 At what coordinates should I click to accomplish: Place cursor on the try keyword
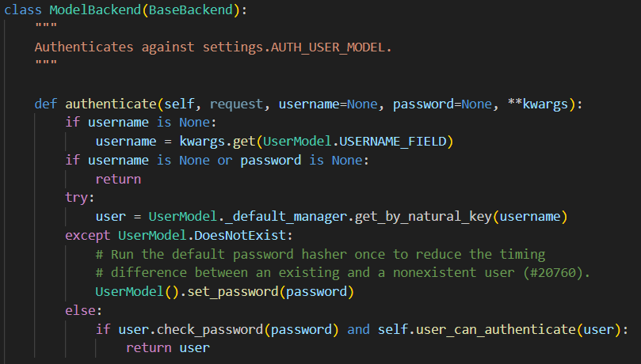[76, 197]
